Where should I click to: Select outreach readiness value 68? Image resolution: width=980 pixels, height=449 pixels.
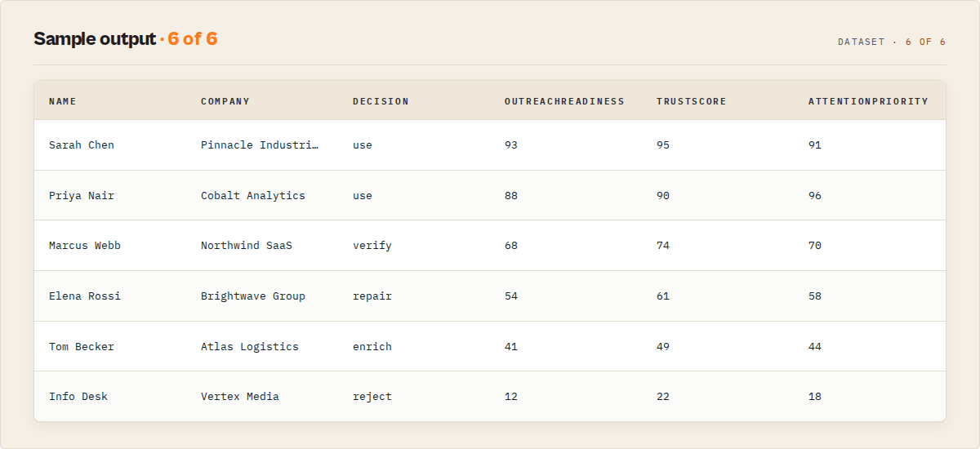(x=511, y=246)
